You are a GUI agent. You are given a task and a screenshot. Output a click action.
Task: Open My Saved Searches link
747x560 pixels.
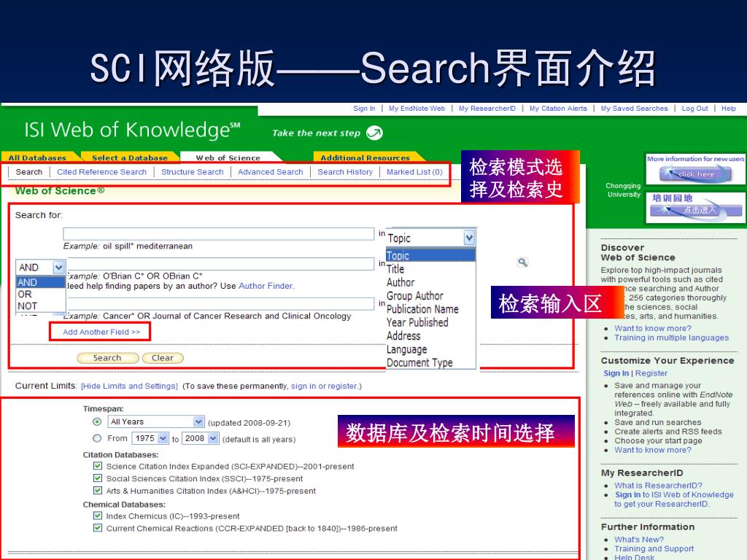634,109
